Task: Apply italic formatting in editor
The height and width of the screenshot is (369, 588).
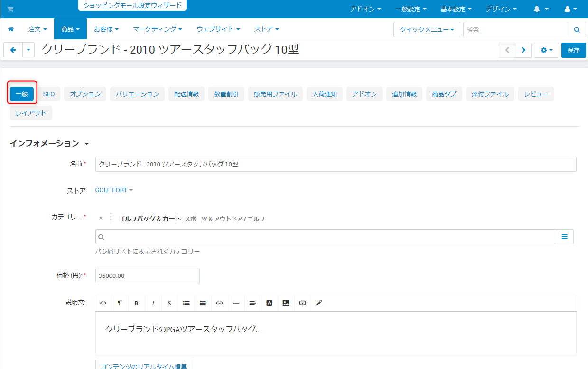Action: point(153,303)
